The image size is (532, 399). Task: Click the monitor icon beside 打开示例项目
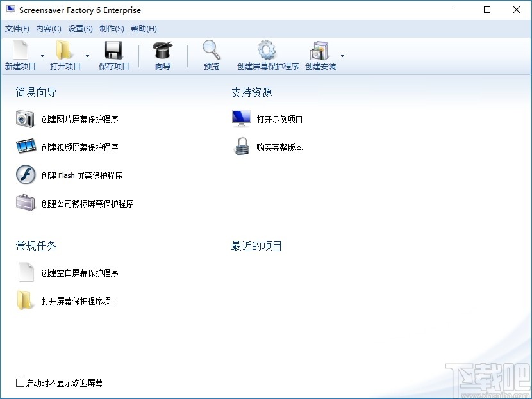tap(240, 118)
